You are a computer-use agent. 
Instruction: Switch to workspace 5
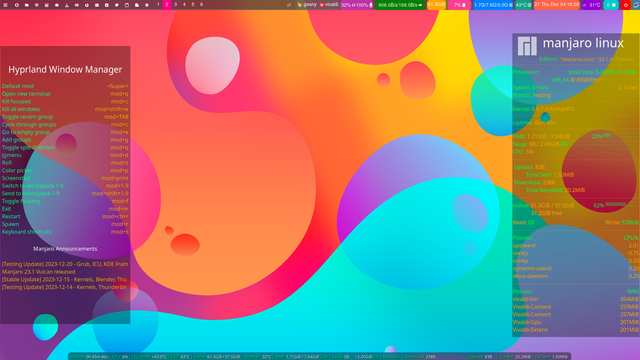point(193,4)
